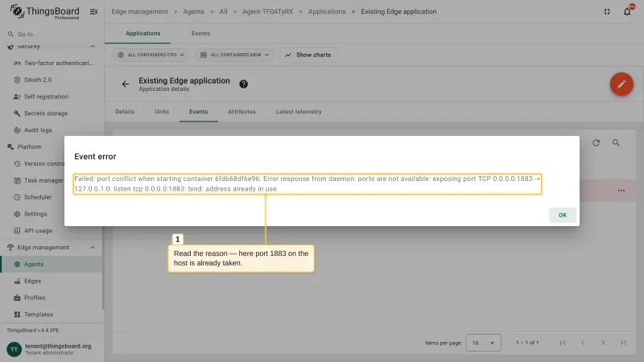Click the OAuth shield icon
This screenshot has width=644, height=362.
[x=17, y=80]
